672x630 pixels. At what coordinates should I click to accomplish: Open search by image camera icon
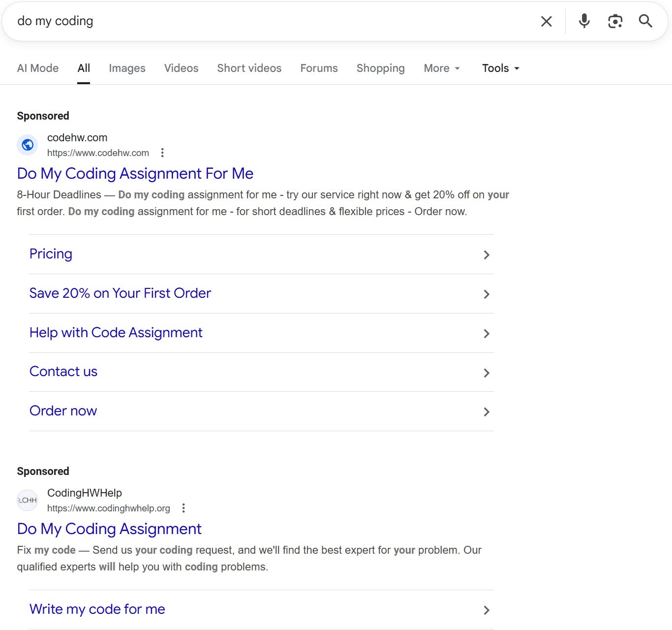(x=615, y=21)
